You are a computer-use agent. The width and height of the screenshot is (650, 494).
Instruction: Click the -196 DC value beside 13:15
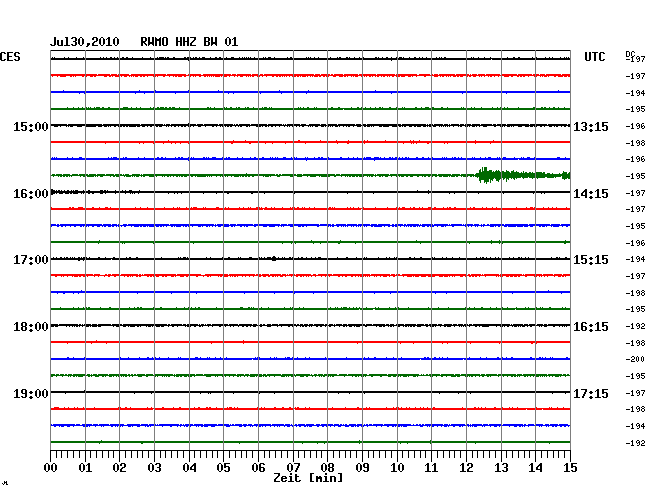(635, 126)
